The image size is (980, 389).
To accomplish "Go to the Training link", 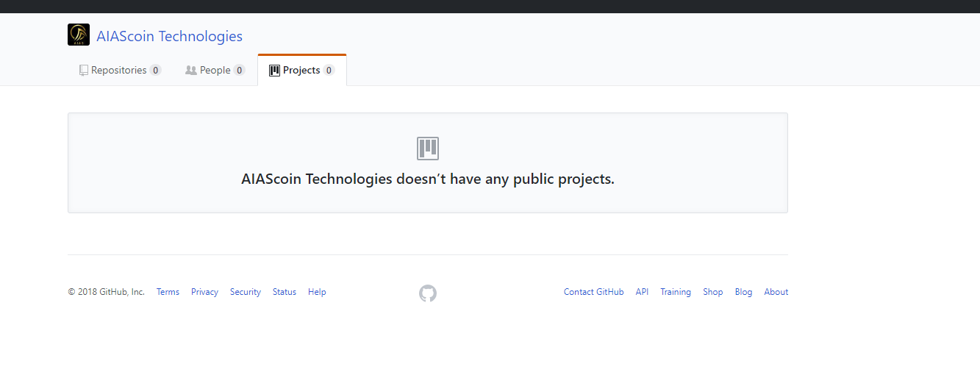I will [x=676, y=292].
